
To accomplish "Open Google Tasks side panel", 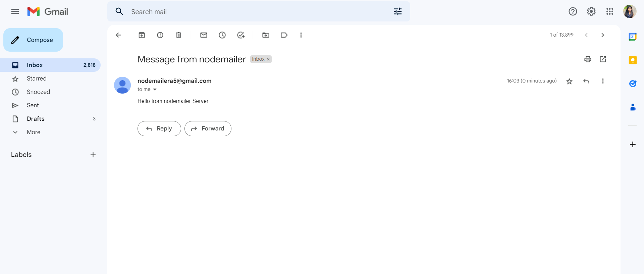I will point(633,84).
